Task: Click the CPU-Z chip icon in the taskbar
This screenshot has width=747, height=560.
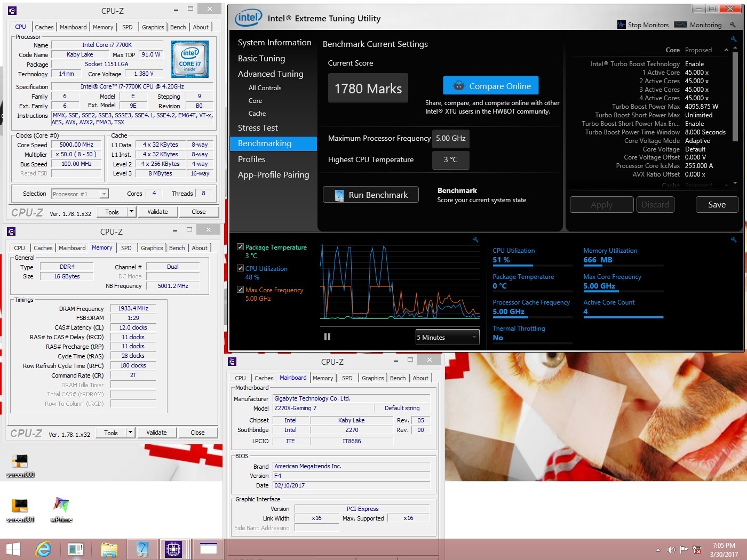Action: coord(173,549)
